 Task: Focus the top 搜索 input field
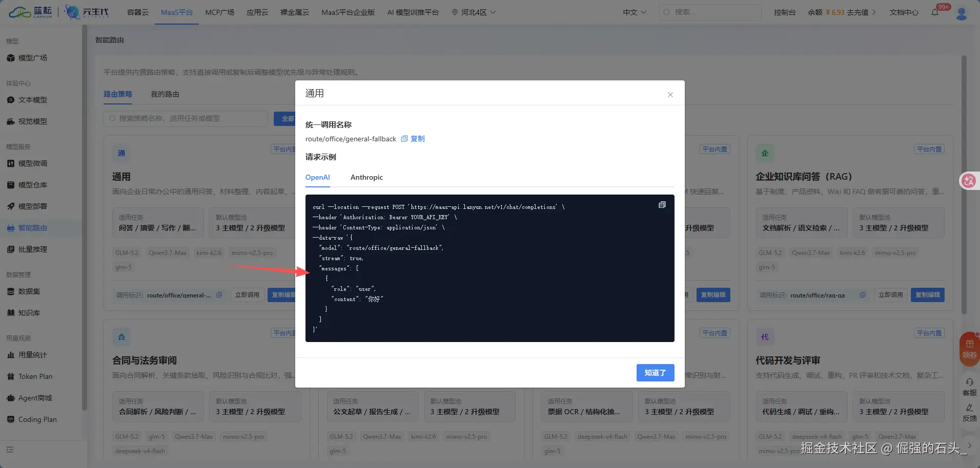coord(710,12)
